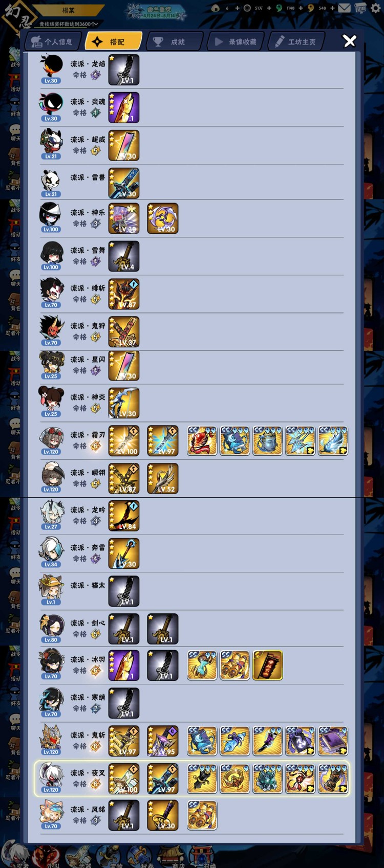The height and width of the screenshot is (868, 384).
Task: Open the LV.30 weapon of 流派·风铭
Action: [x=163, y=815]
